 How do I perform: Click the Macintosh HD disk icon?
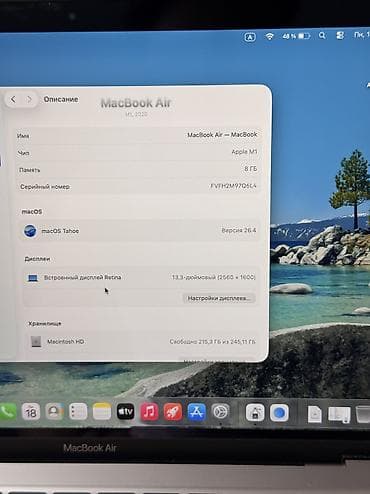point(36,342)
